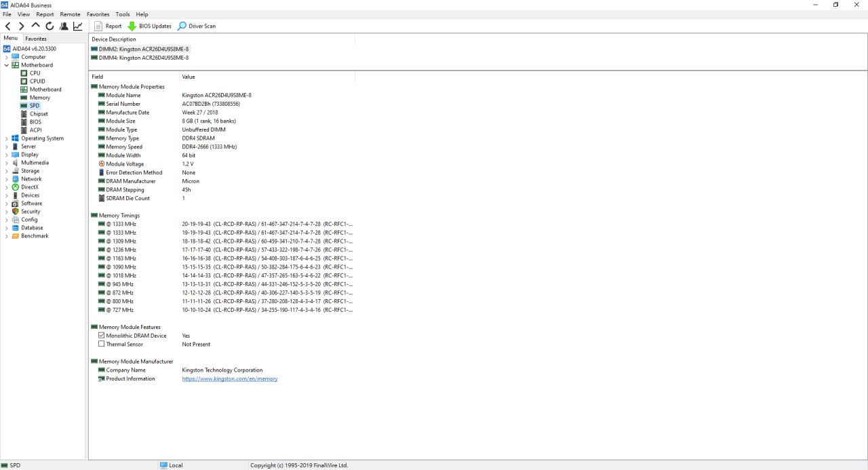868x470 pixels.
Task: Click the Database icon in the tree
Action: click(15, 228)
